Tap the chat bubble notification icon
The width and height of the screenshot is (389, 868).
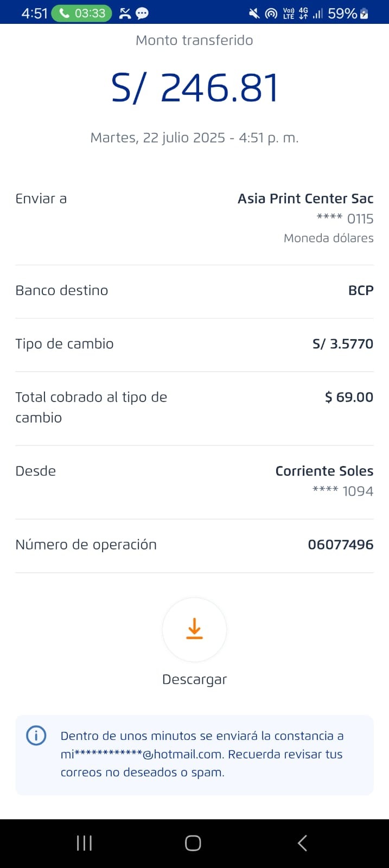click(x=142, y=14)
